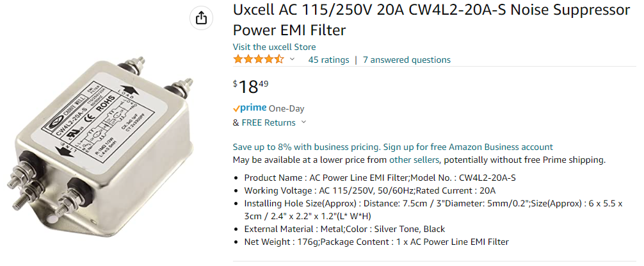Open the "7 answered questions" link
Viewport: 644px width, 266px height.
point(407,60)
